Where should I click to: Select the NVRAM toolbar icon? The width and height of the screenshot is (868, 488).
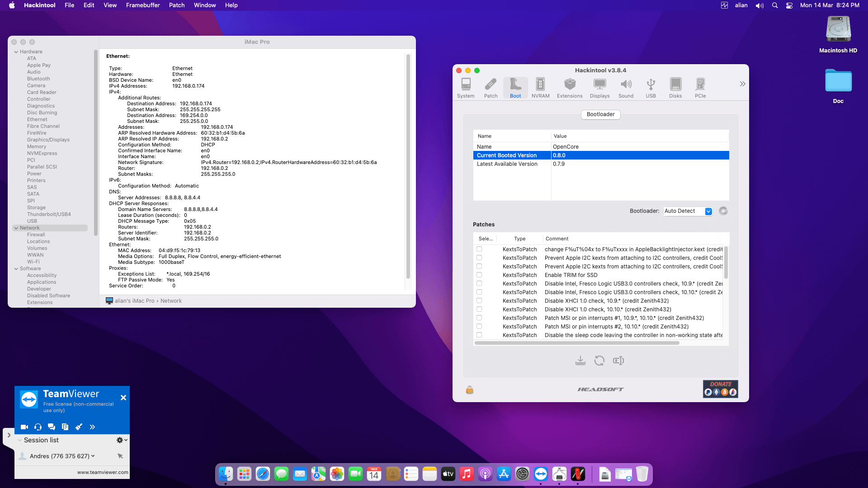540,88
